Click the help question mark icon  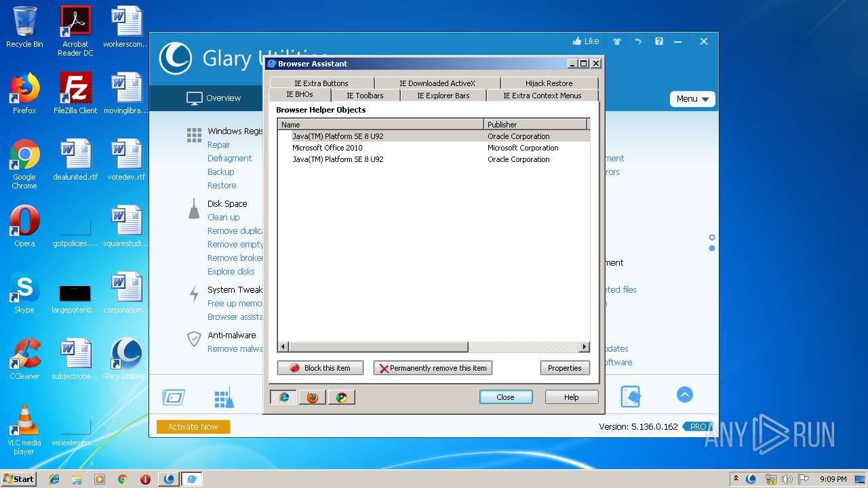658,41
